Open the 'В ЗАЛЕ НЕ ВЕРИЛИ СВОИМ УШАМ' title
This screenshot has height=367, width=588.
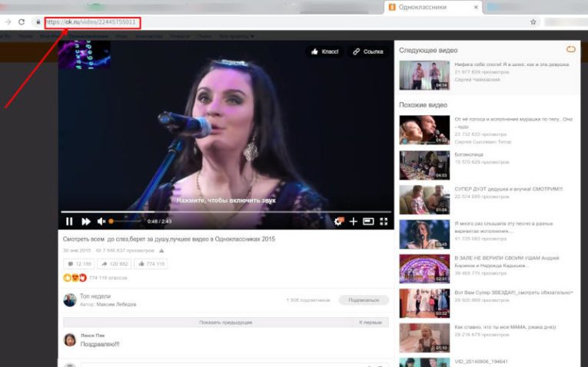tap(507, 262)
